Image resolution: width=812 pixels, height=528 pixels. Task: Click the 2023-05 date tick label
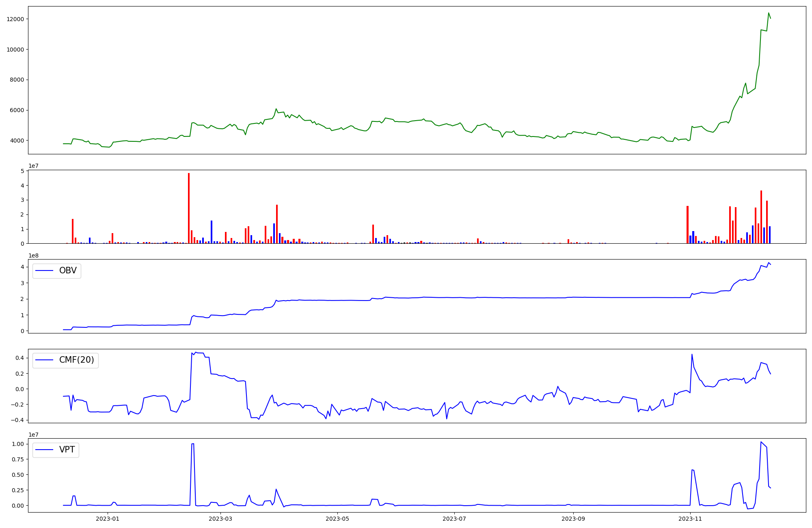coord(337,519)
